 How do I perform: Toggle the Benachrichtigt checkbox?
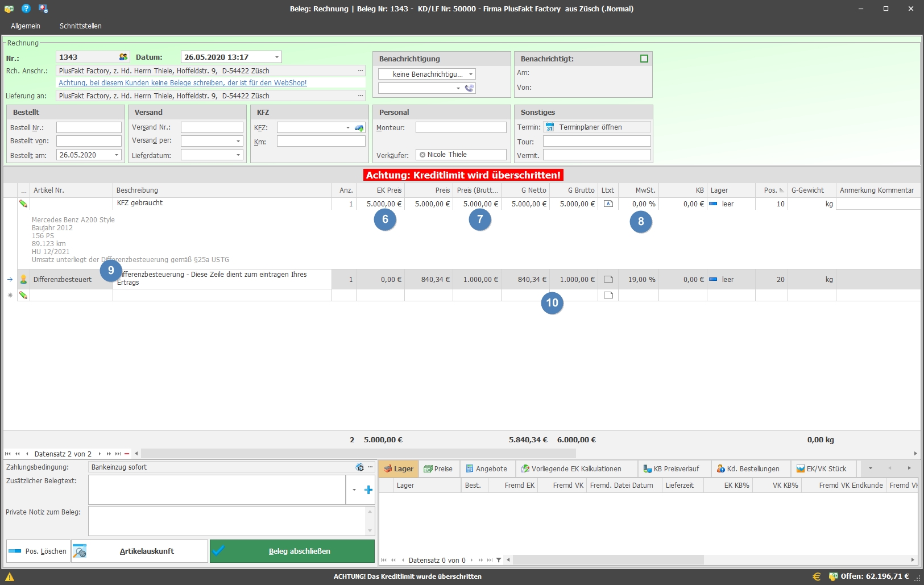click(x=644, y=59)
